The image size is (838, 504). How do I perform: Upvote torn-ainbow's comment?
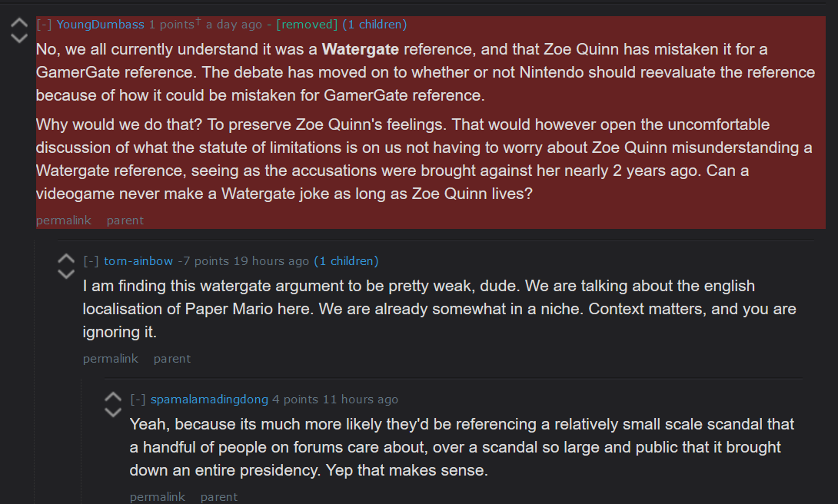pyautogui.click(x=66, y=259)
